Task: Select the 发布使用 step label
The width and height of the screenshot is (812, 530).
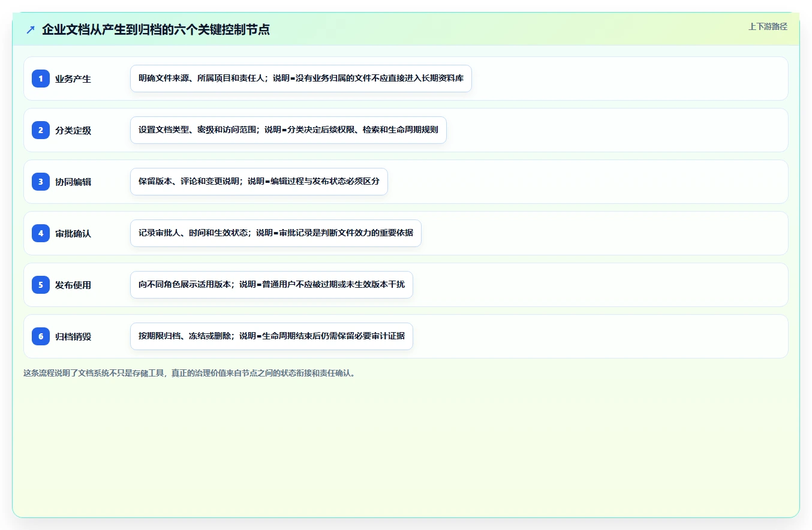Action: [73, 285]
